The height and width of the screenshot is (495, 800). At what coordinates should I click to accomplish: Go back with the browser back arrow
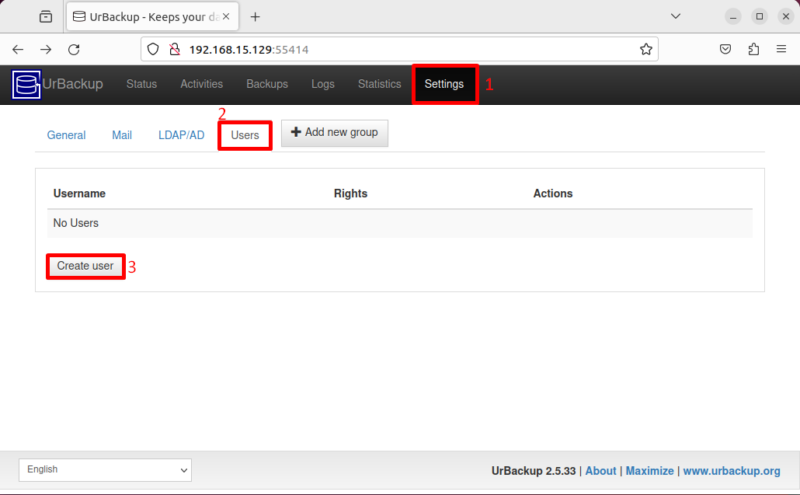tap(18, 50)
